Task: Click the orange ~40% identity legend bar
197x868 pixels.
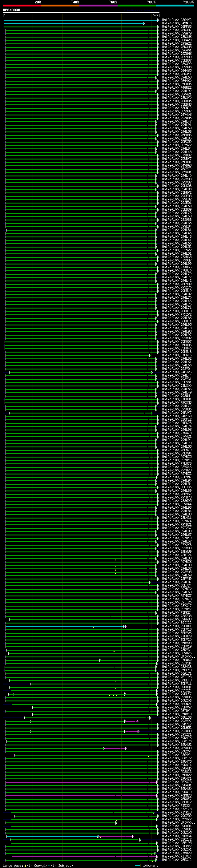Action: point(60,6)
